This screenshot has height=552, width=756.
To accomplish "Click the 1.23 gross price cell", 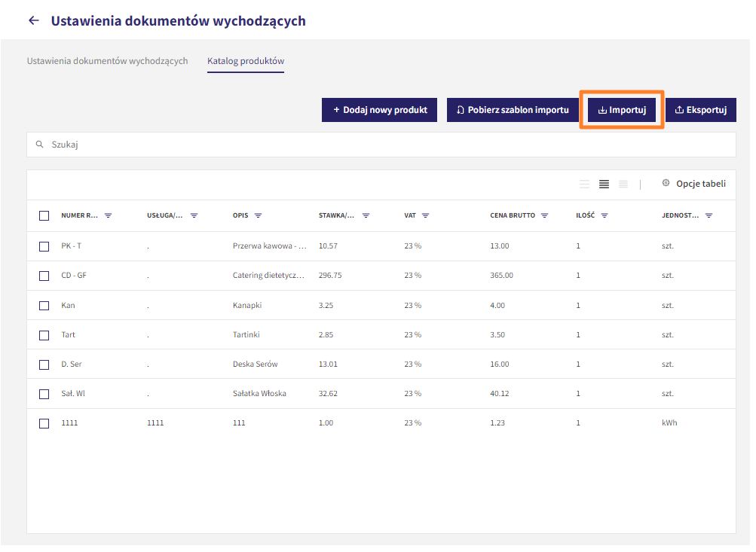I will (x=497, y=423).
